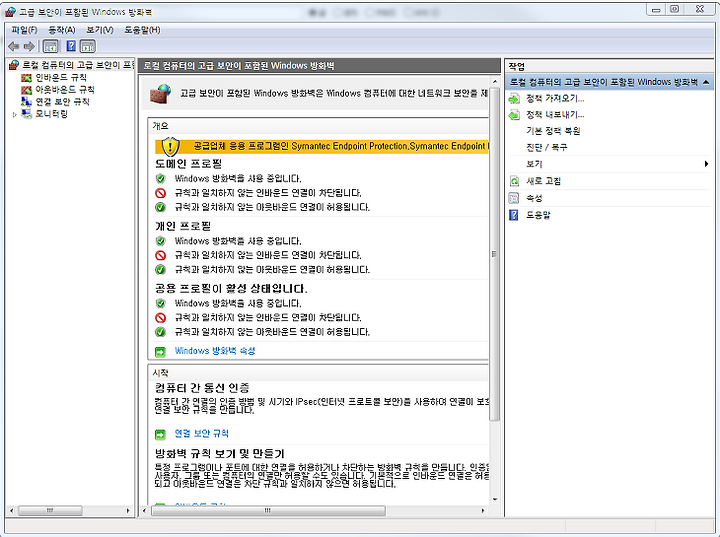
Task: Click the firewall root node icon in tree
Action: [x=14, y=65]
